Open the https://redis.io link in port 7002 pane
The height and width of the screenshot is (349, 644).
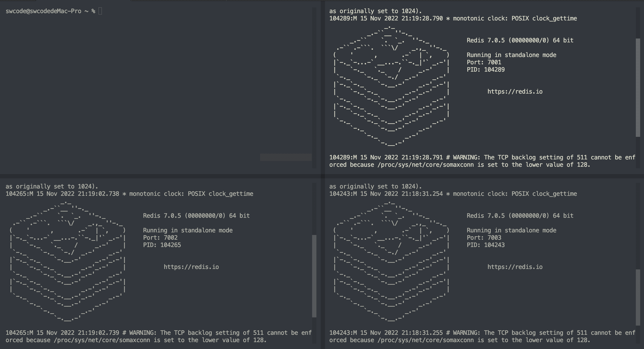pyautogui.click(x=191, y=267)
